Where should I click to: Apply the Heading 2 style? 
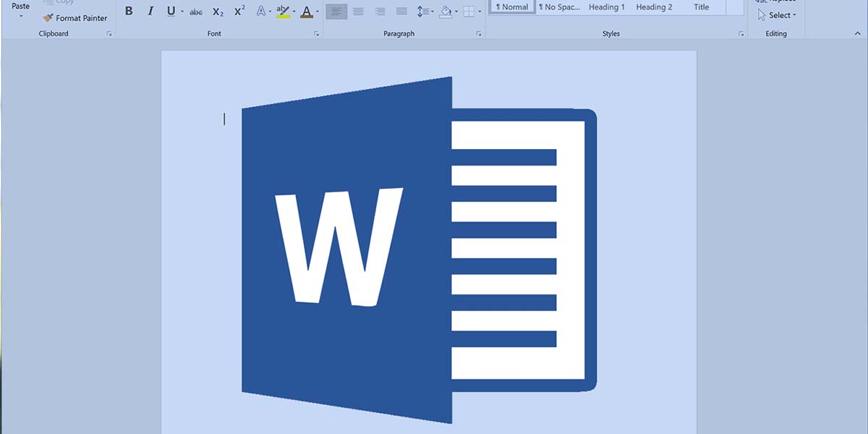(654, 7)
